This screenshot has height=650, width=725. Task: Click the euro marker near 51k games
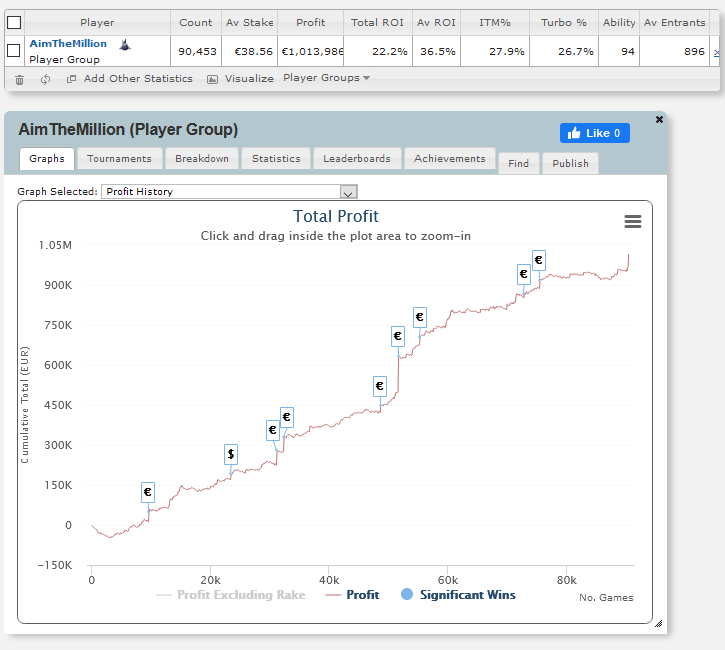click(398, 336)
